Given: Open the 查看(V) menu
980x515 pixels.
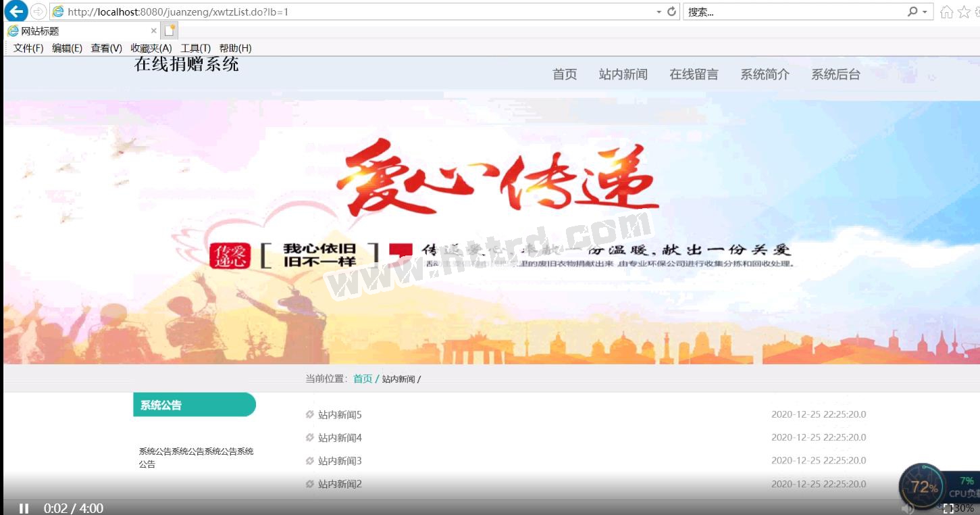Looking at the screenshot, I should click(x=107, y=48).
